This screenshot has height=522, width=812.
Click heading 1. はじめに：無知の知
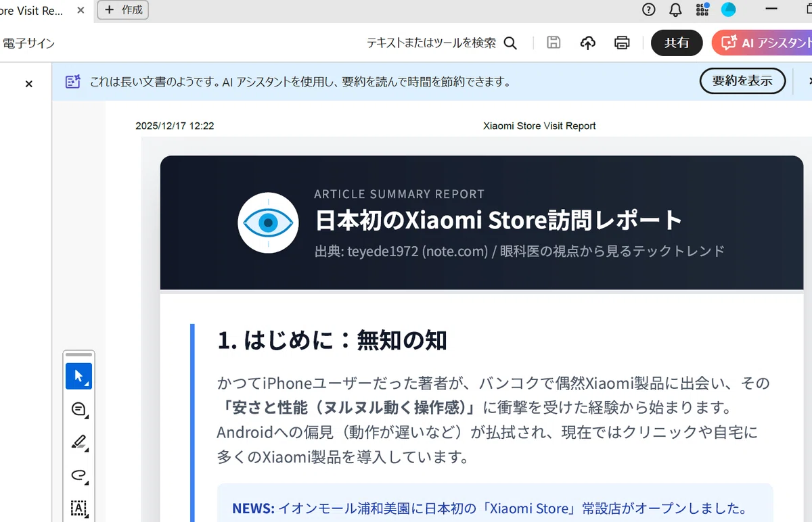(x=332, y=340)
